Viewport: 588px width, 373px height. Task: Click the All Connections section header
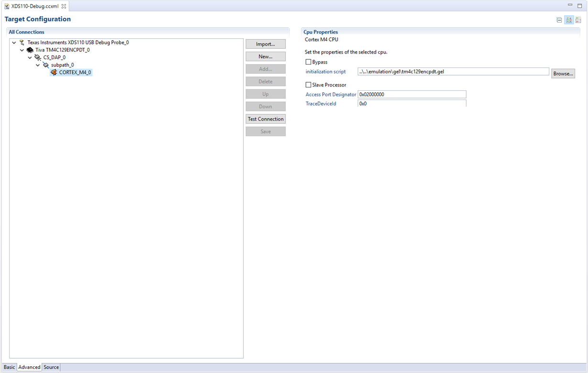tap(26, 32)
